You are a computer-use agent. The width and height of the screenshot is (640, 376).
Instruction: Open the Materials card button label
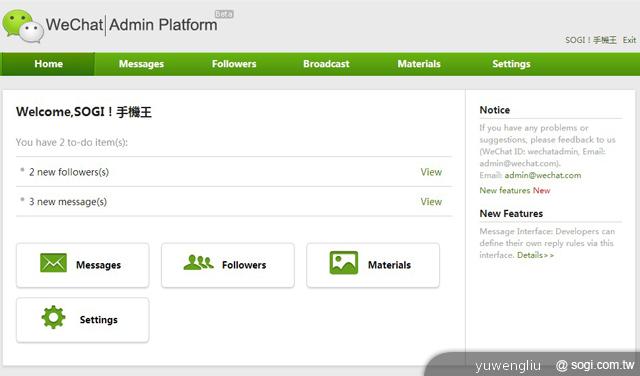point(389,265)
